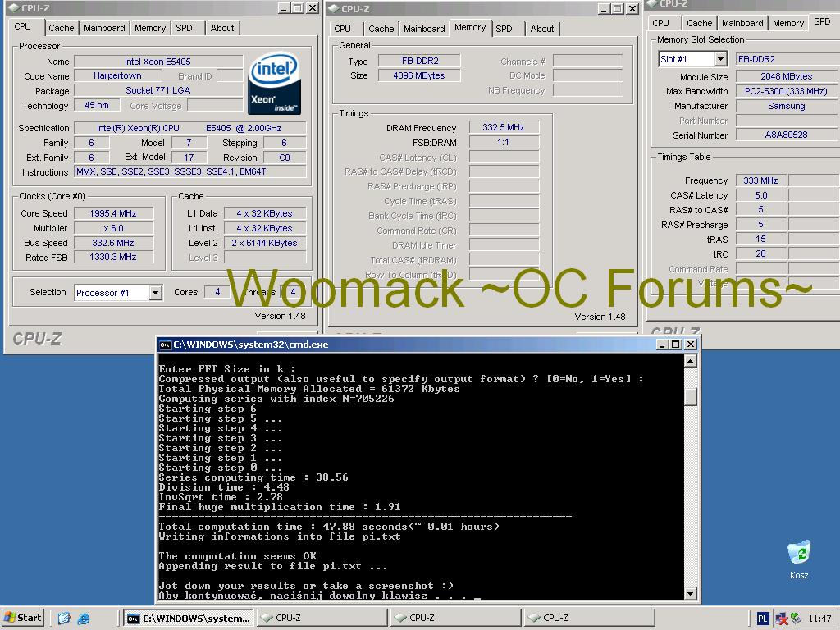Click the Multiplier value x 6.0
The image size is (840, 630).
click(113, 228)
